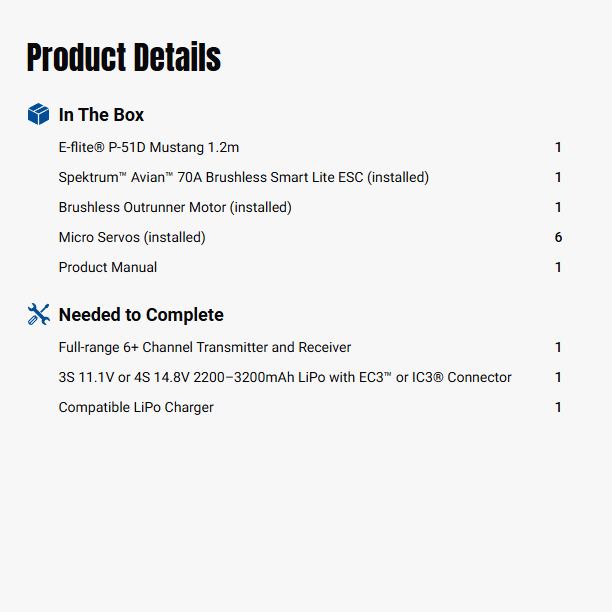This screenshot has width=612, height=612.
Task: Click the wrench and screwdriver icon
Action: point(38,315)
